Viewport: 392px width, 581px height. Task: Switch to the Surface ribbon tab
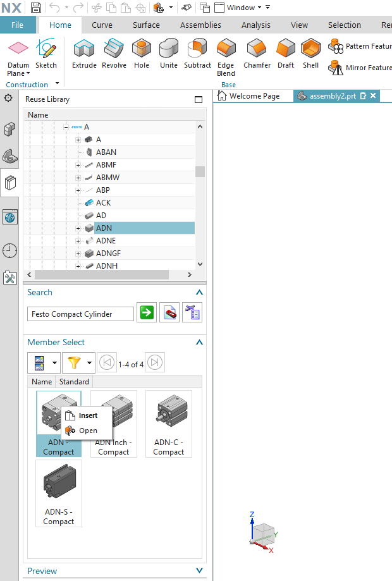pyautogui.click(x=146, y=25)
